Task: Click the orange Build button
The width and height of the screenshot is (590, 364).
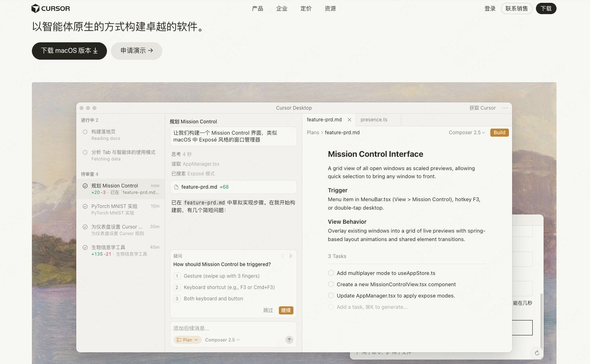Action: click(x=500, y=133)
